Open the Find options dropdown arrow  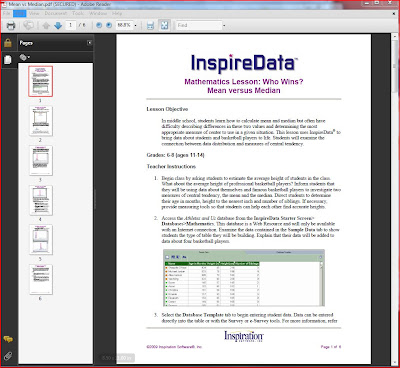224,25
